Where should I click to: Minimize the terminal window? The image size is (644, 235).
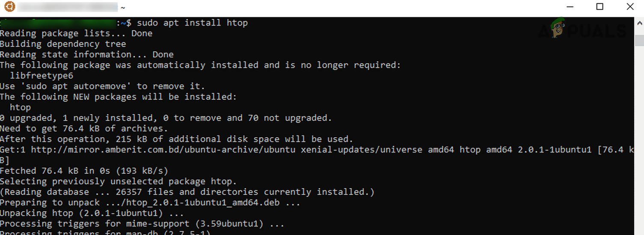click(570, 7)
